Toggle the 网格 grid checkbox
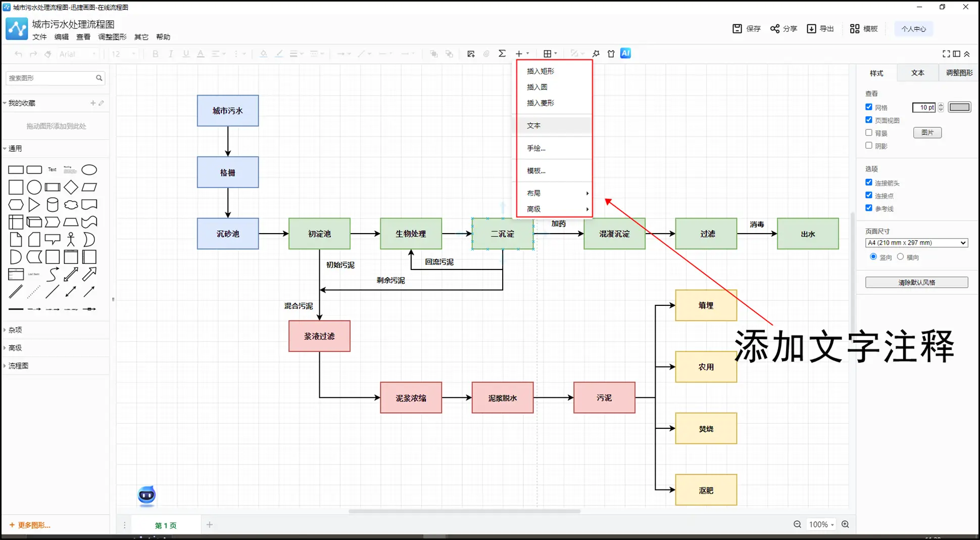980x540 pixels. pyautogui.click(x=869, y=107)
